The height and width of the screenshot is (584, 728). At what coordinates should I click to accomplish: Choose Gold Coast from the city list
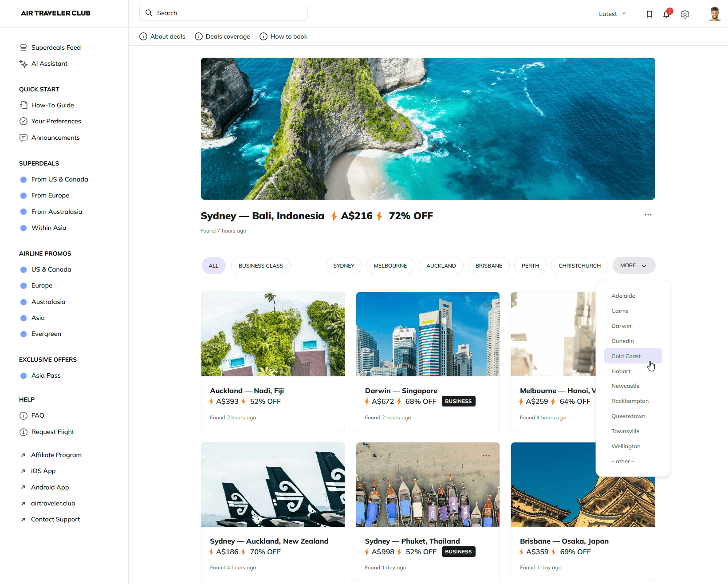pos(626,356)
